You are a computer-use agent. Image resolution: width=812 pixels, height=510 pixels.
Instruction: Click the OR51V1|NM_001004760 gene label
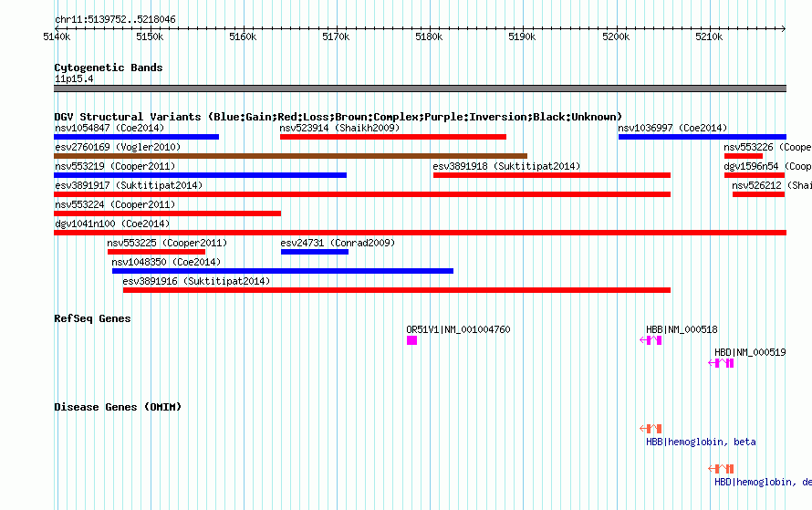pyautogui.click(x=458, y=329)
